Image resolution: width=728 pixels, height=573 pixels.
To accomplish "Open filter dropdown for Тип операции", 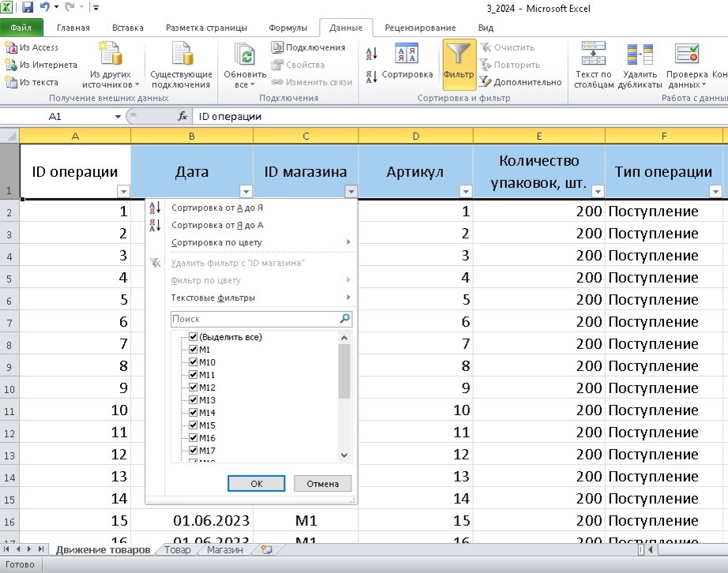I will pyautogui.click(x=715, y=191).
